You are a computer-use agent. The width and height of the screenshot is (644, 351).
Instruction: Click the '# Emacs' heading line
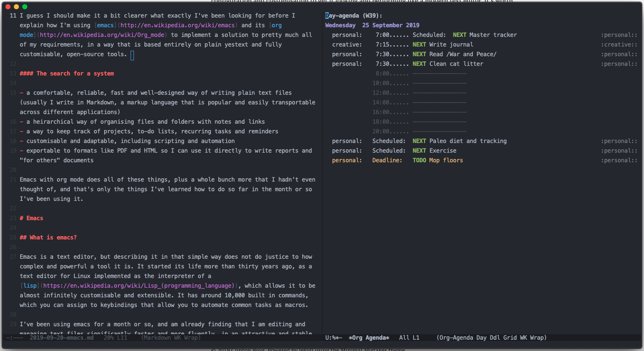pos(31,218)
